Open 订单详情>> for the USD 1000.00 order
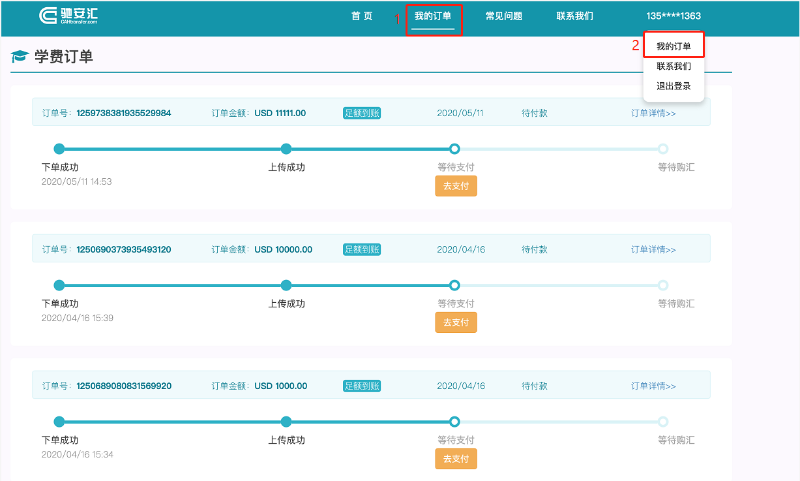Screen dimensions: 800x481 pyautogui.click(x=653, y=385)
